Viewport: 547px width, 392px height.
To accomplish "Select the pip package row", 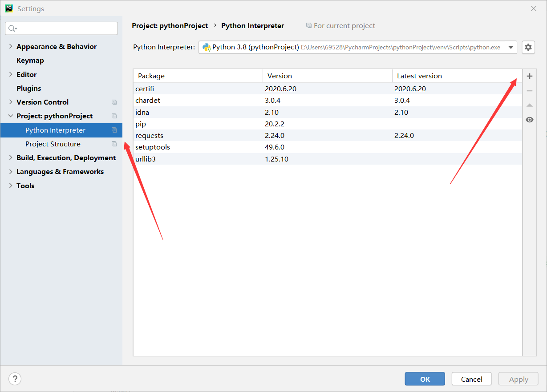I will (x=328, y=124).
